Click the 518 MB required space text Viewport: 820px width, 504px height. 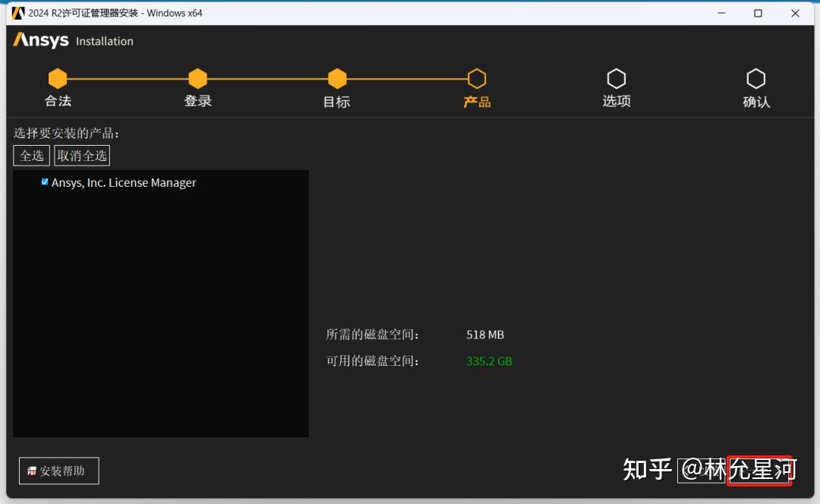[485, 335]
